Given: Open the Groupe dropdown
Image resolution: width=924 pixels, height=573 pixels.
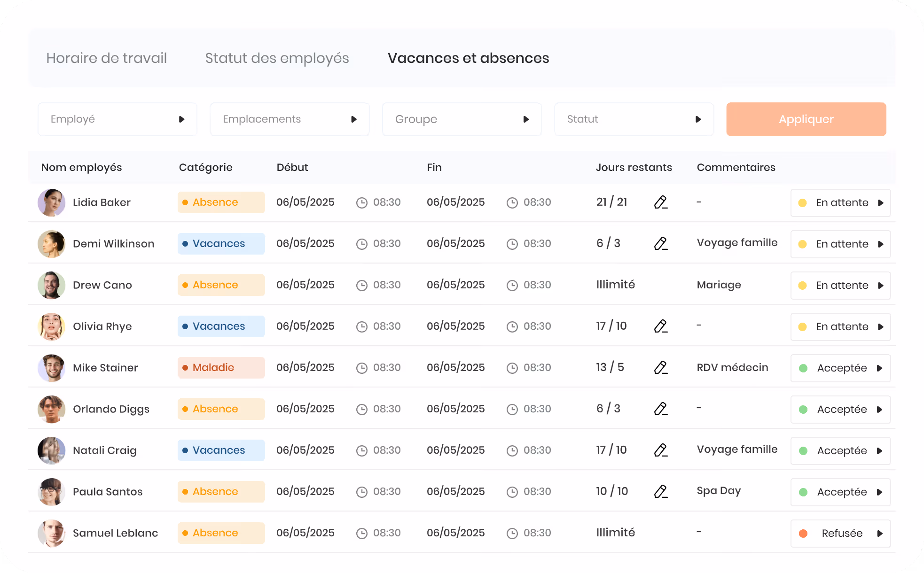Looking at the screenshot, I should (x=462, y=119).
